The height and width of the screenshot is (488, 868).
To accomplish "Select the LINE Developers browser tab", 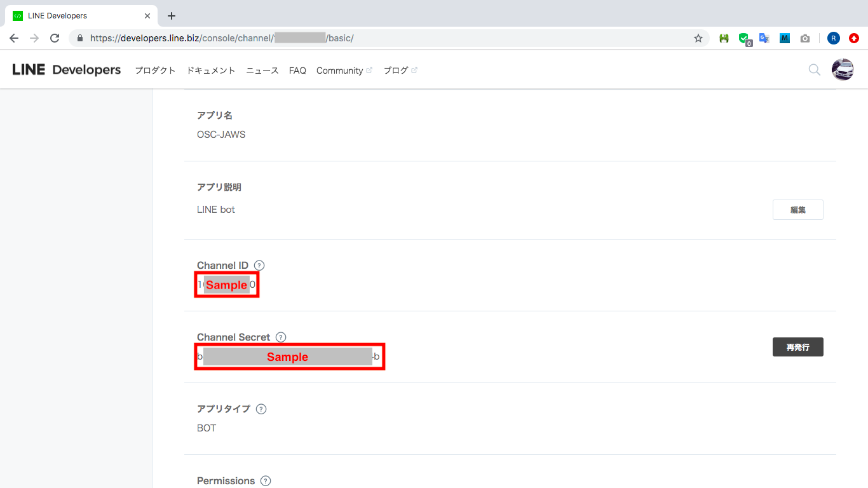I will point(81,16).
